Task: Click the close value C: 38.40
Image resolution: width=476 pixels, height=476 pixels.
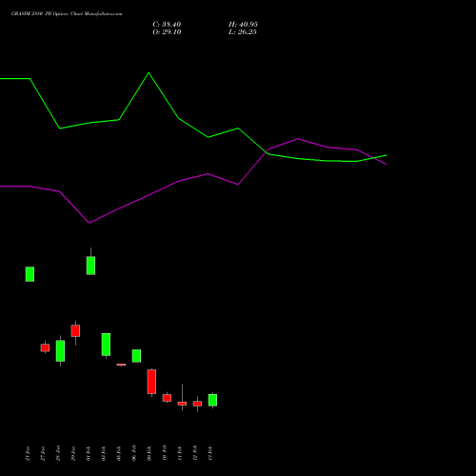Action: (x=167, y=25)
